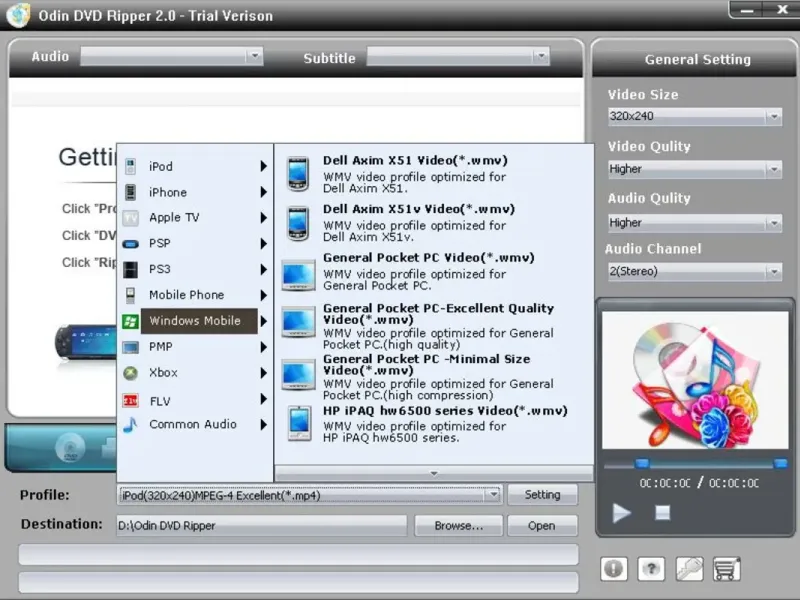Minimize the Odin DVD Ripper window
This screenshot has height=600, width=800.
point(747,10)
